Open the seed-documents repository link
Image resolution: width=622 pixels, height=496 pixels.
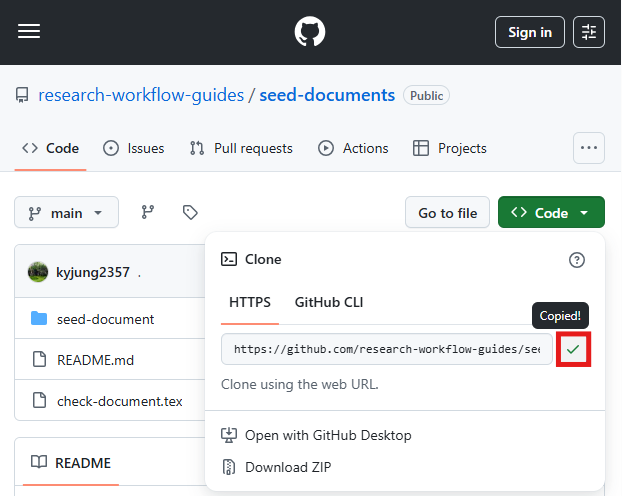point(327,95)
